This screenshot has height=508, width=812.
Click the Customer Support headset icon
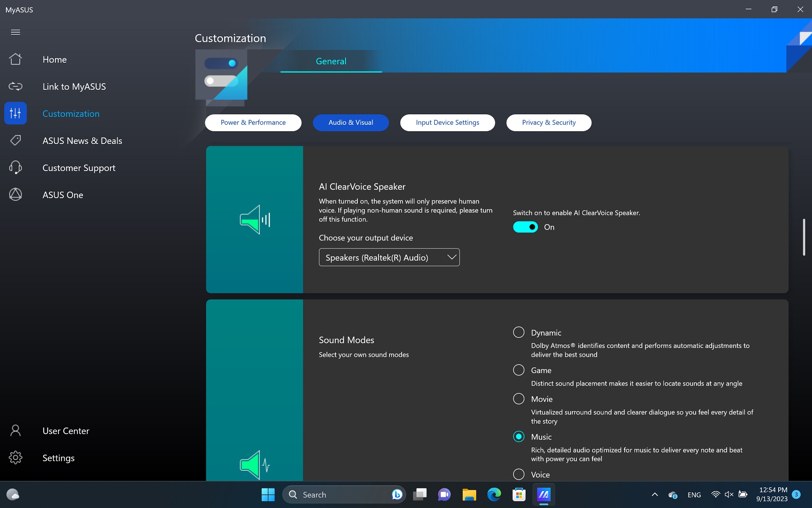[x=16, y=168]
